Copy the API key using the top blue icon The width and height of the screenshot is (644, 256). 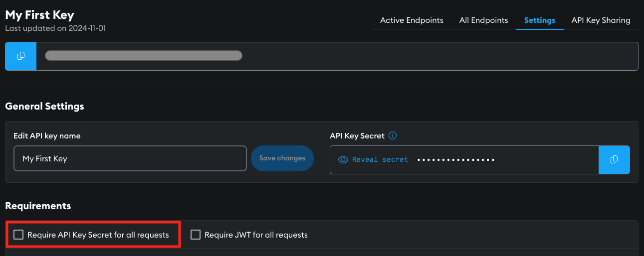tap(21, 56)
